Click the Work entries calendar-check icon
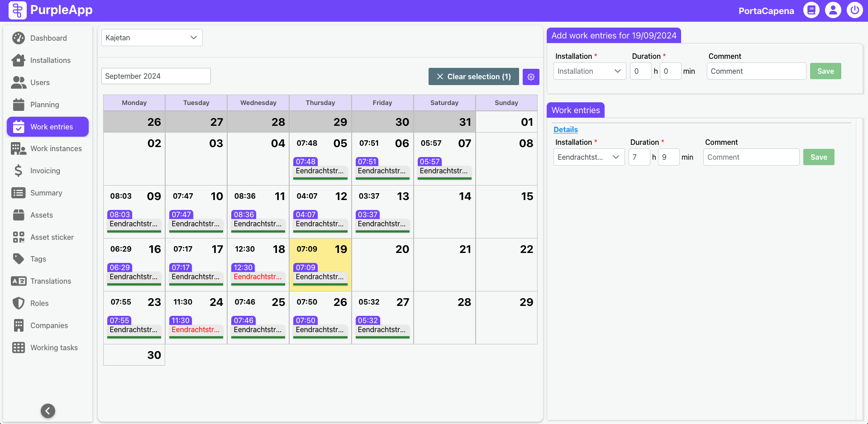Viewport: 868px width, 424px height. point(19,127)
